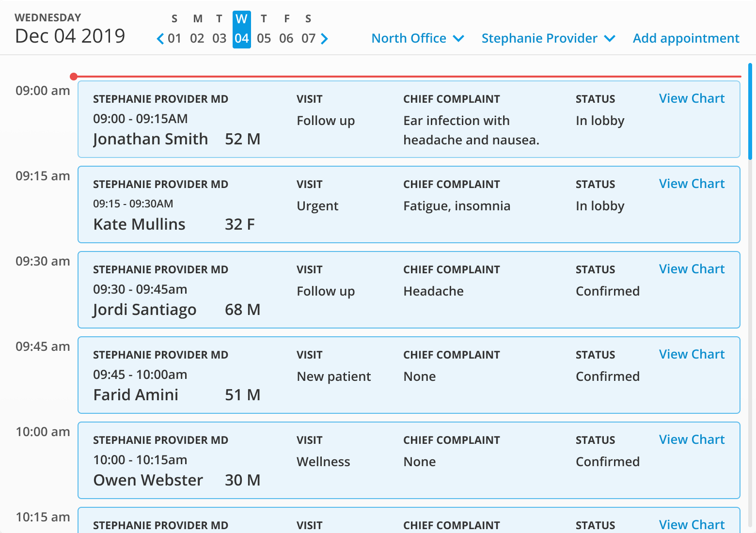Click Kate Mullins's 'In lobby' status
The height and width of the screenshot is (533, 756).
pos(600,206)
